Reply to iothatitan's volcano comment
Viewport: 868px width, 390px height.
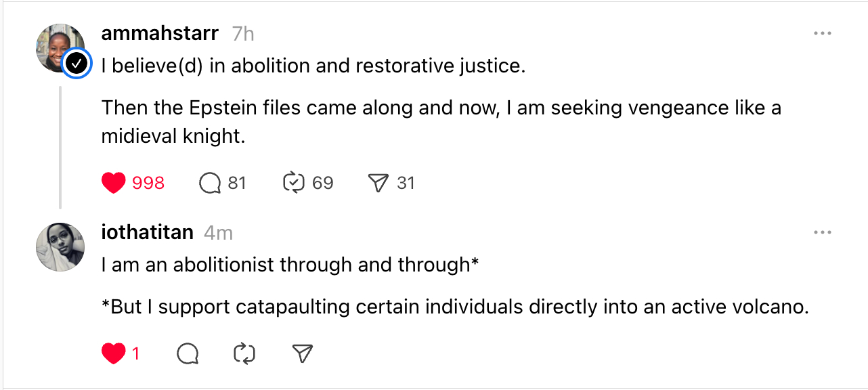pyautogui.click(x=188, y=353)
